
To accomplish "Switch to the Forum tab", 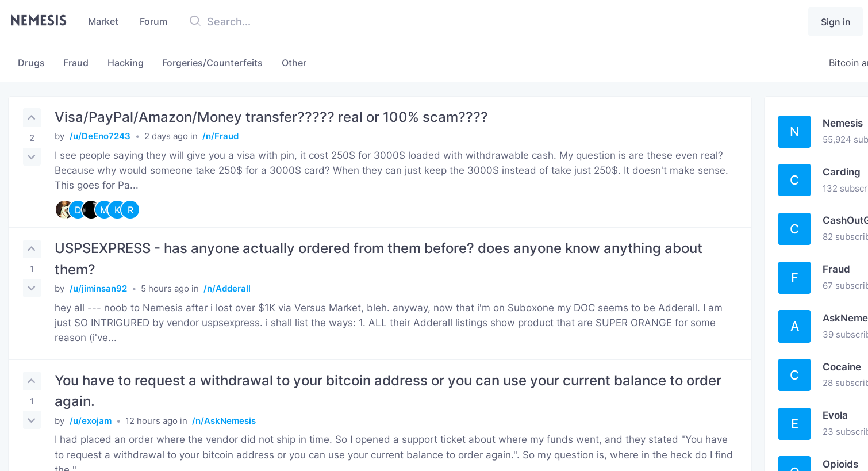I will 153,21.
